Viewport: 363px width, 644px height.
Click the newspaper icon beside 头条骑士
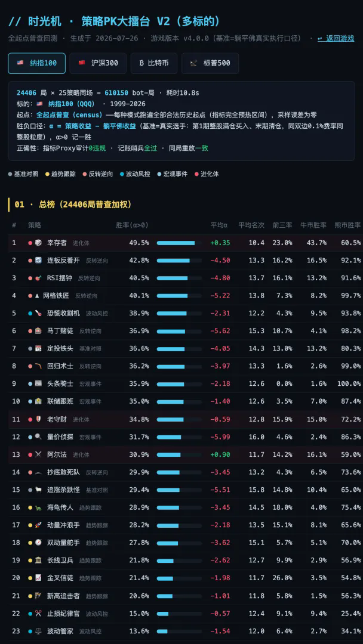38,383
